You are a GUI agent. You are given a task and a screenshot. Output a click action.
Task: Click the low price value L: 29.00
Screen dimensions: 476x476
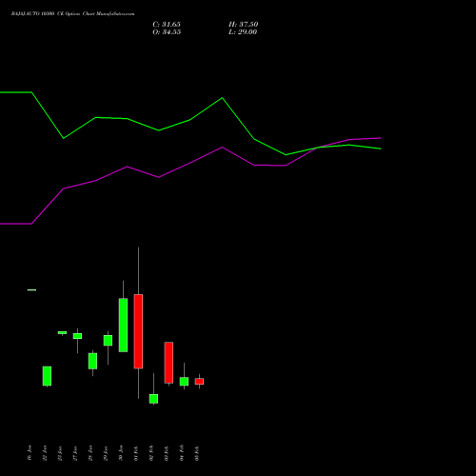coord(243,32)
